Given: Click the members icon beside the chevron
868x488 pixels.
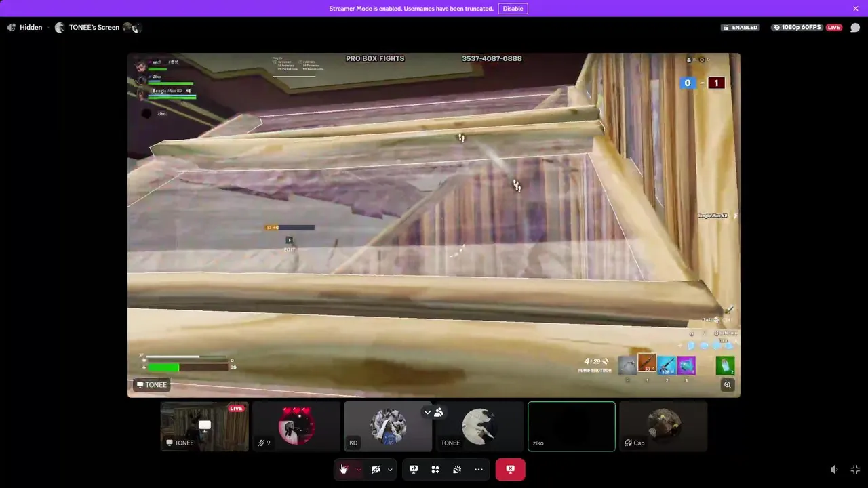Looking at the screenshot, I should coord(439,412).
